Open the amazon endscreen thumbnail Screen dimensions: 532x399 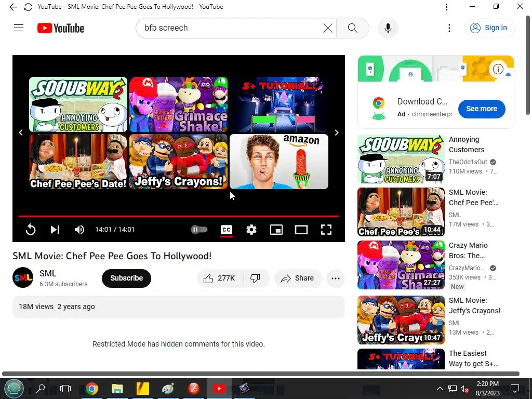point(279,162)
